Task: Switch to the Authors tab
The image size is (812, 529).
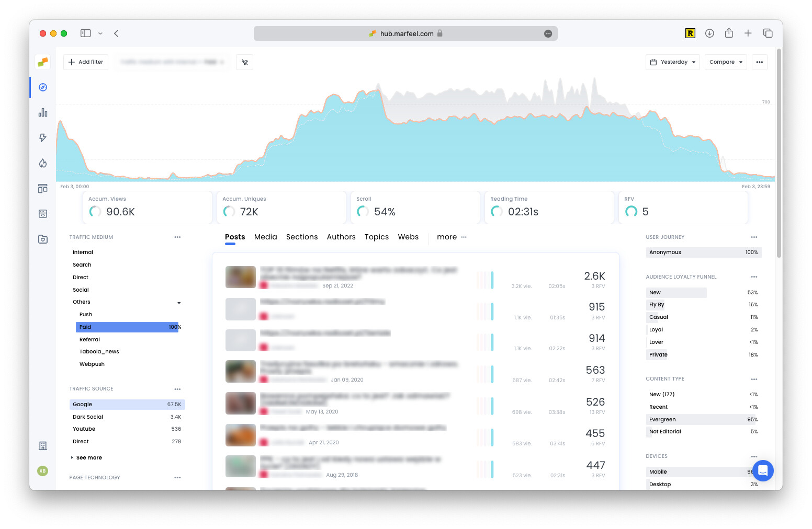Action: coord(341,237)
